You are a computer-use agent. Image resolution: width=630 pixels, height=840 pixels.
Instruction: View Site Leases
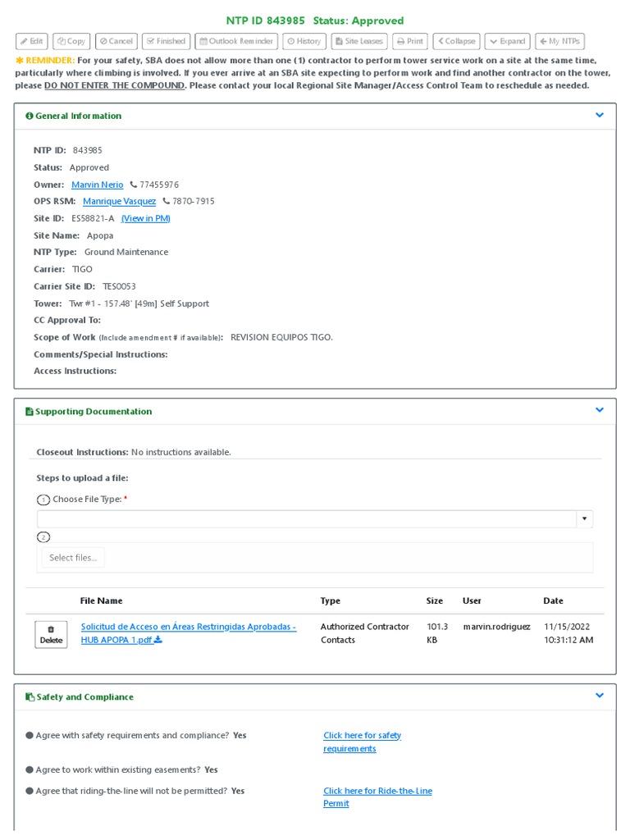(x=359, y=41)
